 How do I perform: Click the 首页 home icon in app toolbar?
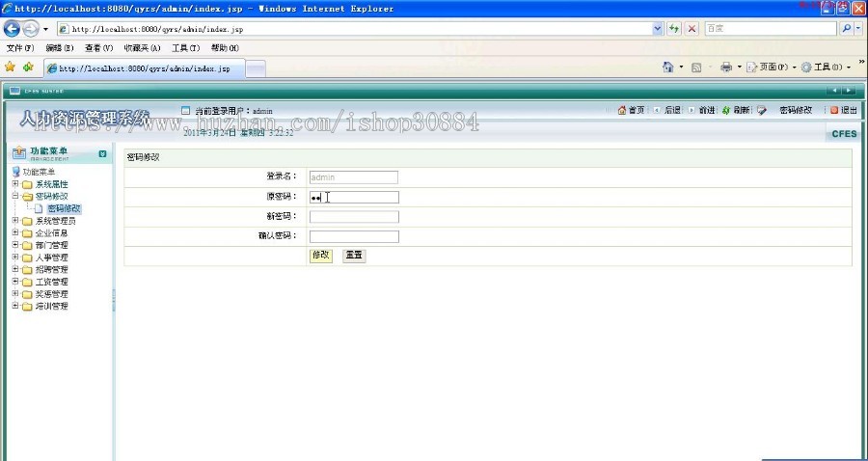point(622,110)
